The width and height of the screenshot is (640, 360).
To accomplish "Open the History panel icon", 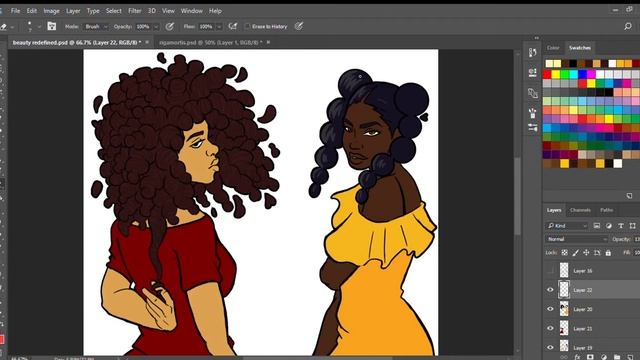I will (x=533, y=53).
